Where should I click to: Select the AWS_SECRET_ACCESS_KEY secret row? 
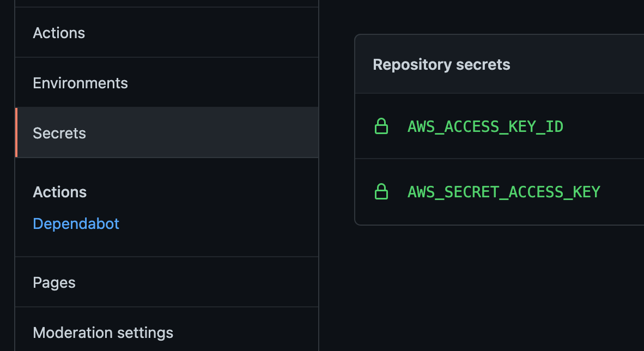(500, 192)
